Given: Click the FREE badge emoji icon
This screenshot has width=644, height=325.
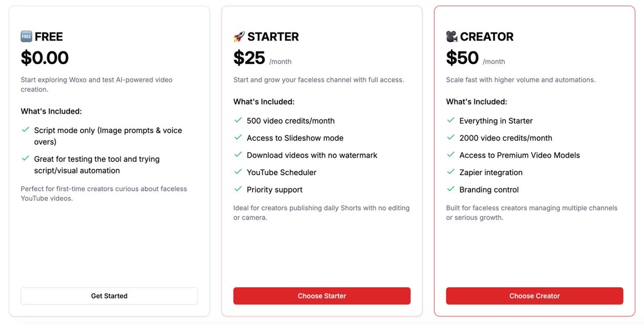Looking at the screenshot, I should tap(26, 36).
